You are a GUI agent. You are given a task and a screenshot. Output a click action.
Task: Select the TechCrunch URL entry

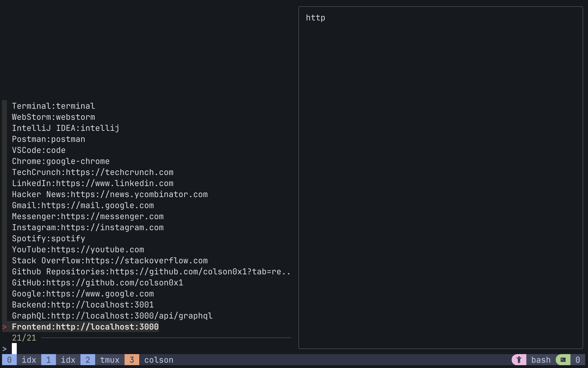(x=92, y=172)
